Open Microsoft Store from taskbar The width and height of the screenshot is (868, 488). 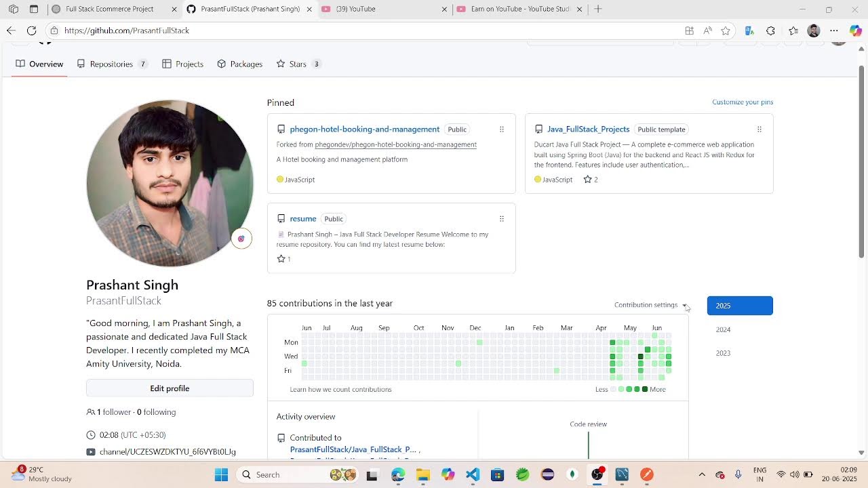(x=498, y=474)
